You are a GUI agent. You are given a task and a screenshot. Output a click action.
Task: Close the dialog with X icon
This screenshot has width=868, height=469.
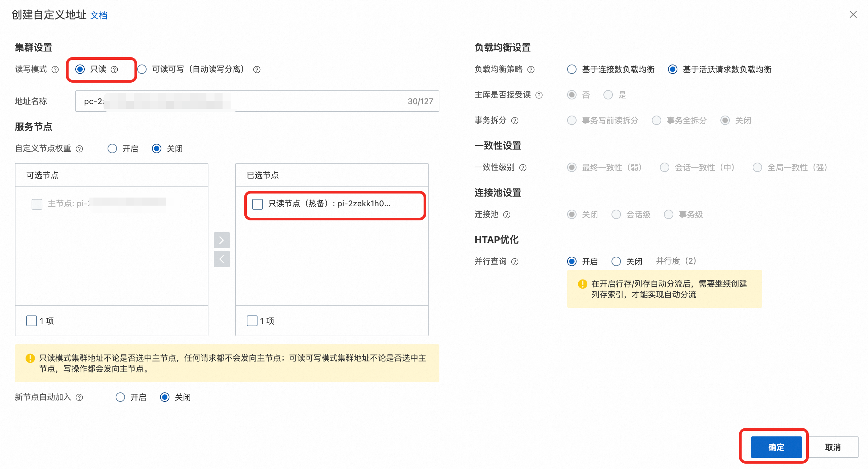pyautogui.click(x=853, y=14)
